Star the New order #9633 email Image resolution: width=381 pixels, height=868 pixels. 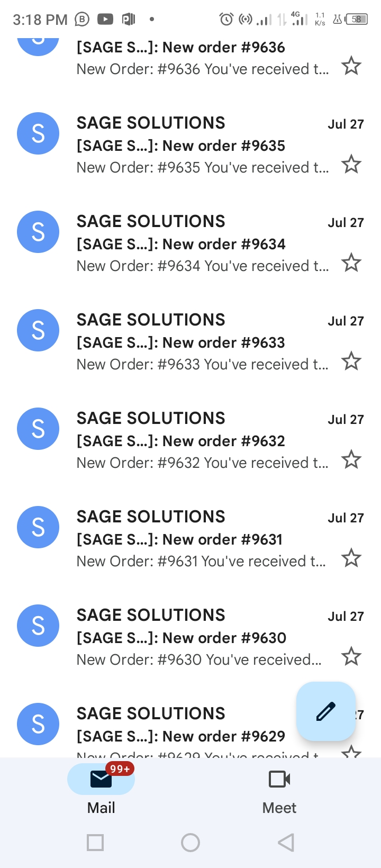pos(351,361)
